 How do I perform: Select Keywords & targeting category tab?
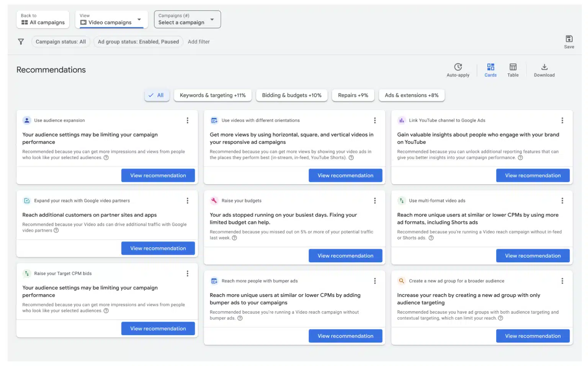point(212,95)
